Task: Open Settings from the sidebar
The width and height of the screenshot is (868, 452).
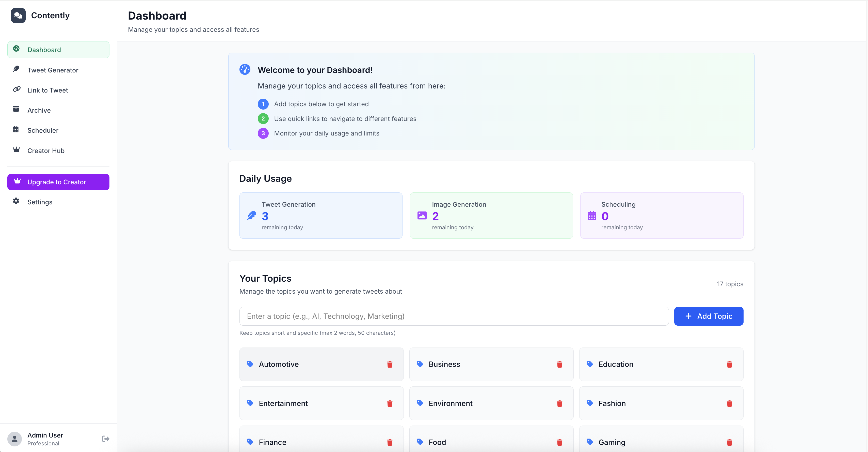Action: 40,202
